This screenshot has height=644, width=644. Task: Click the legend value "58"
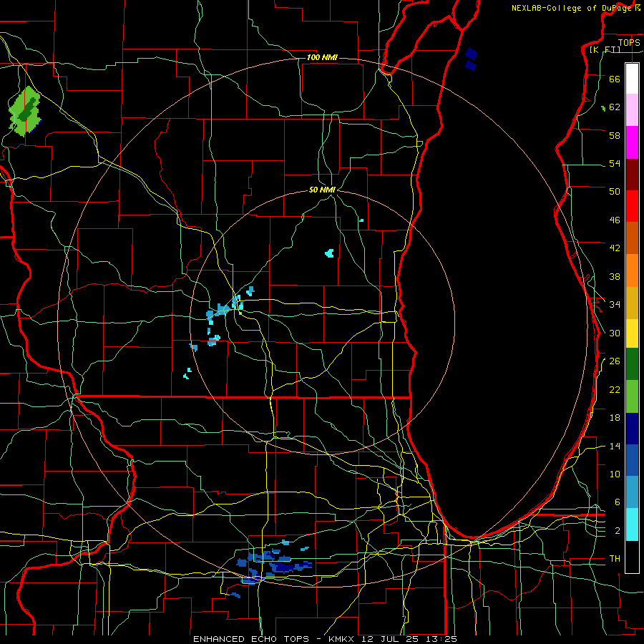point(615,135)
